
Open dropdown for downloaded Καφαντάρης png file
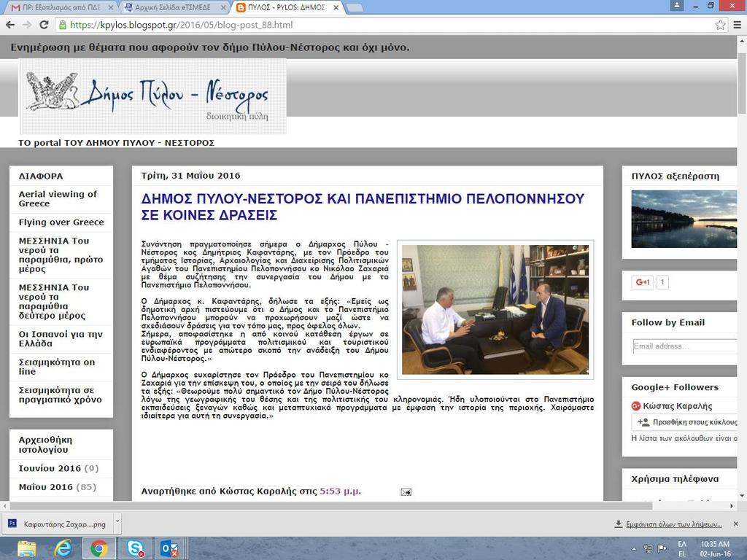click(117, 522)
